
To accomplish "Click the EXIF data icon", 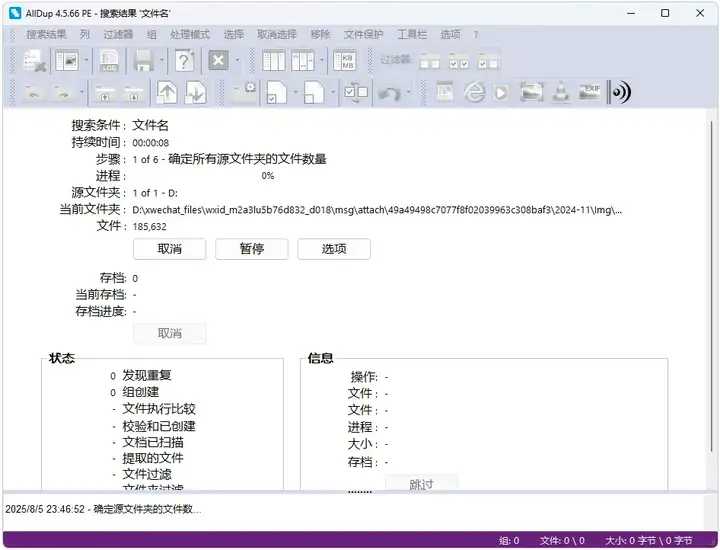I will tap(590, 92).
